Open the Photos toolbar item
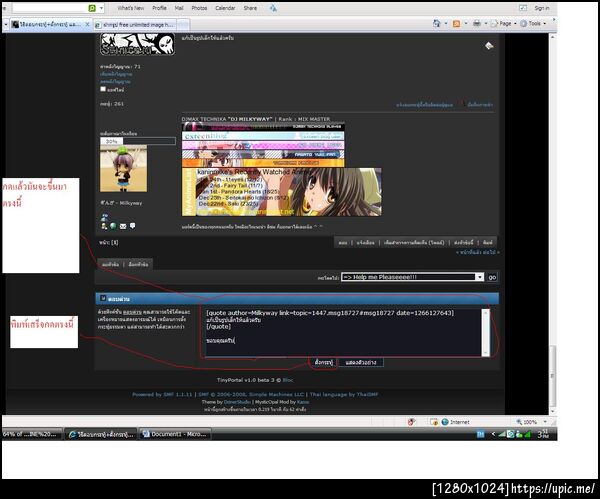Image resolution: width=600 pixels, height=499 pixels. pyautogui.click(x=199, y=8)
